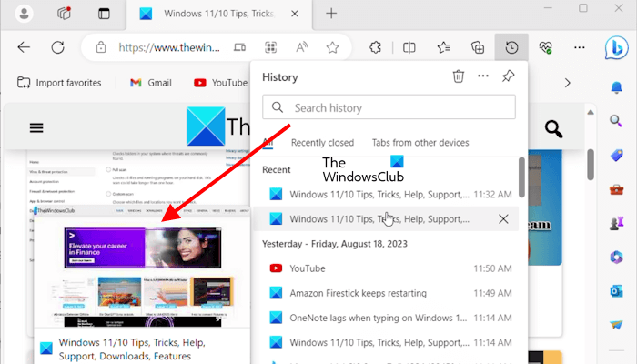Viewport: 637px width, 364px height.
Task: Go back with the back arrow
Action: pos(24,47)
